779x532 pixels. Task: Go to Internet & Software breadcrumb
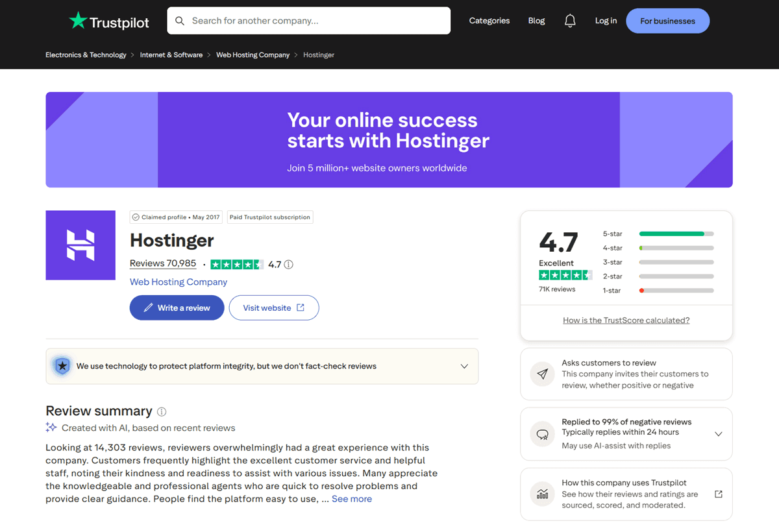tap(171, 55)
